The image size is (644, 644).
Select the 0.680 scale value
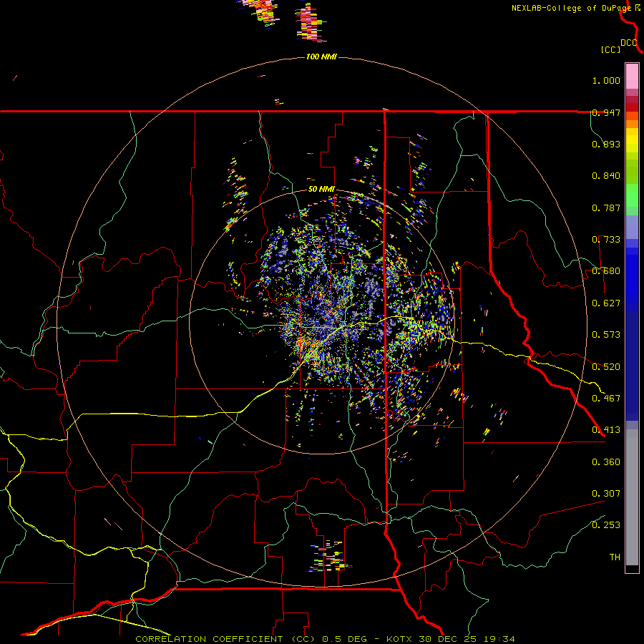click(x=606, y=271)
